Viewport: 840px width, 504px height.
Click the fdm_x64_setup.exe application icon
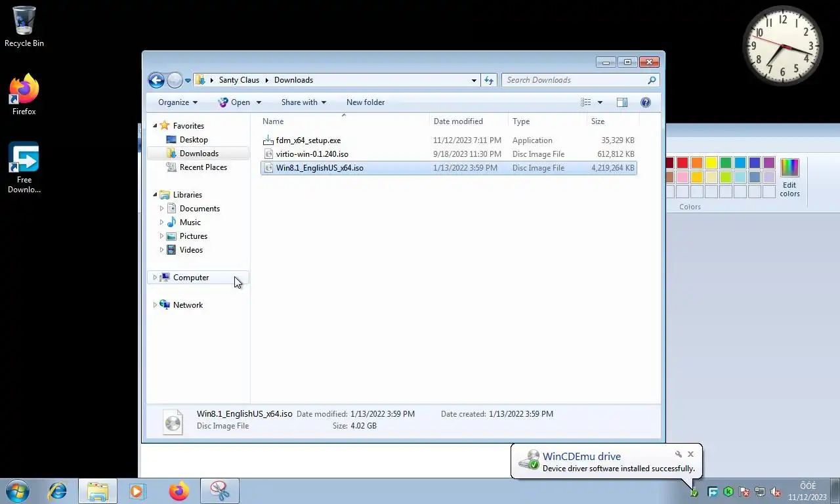pyautogui.click(x=268, y=140)
